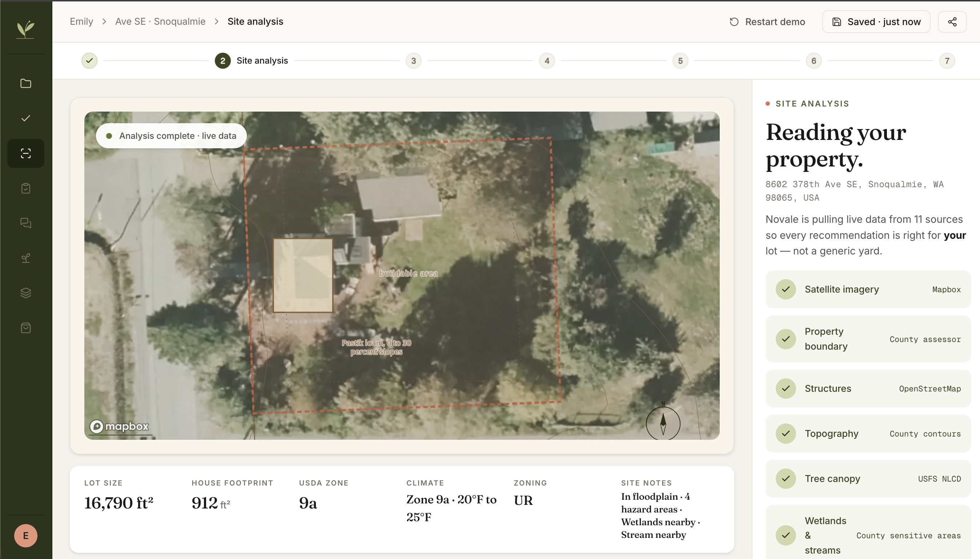Image resolution: width=980 pixels, height=559 pixels.
Task: Click the Mapbox source label
Action: point(946,289)
